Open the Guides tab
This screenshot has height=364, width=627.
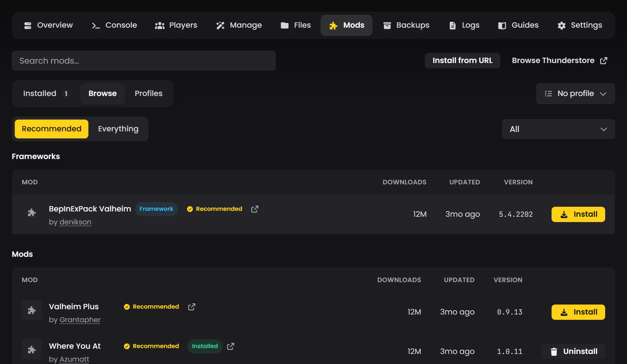pyautogui.click(x=518, y=25)
